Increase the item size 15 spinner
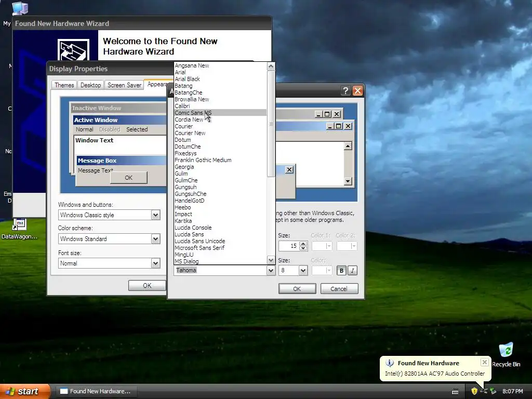This screenshot has width=532, height=399. (303, 243)
